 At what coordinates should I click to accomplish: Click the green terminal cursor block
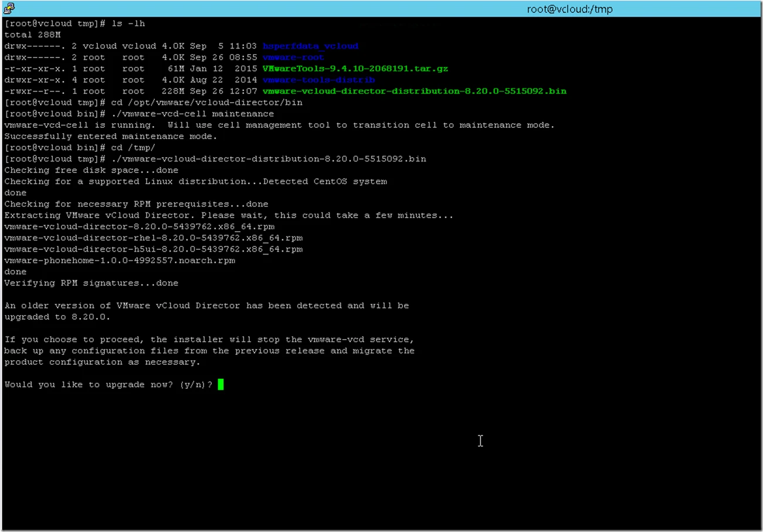point(221,385)
